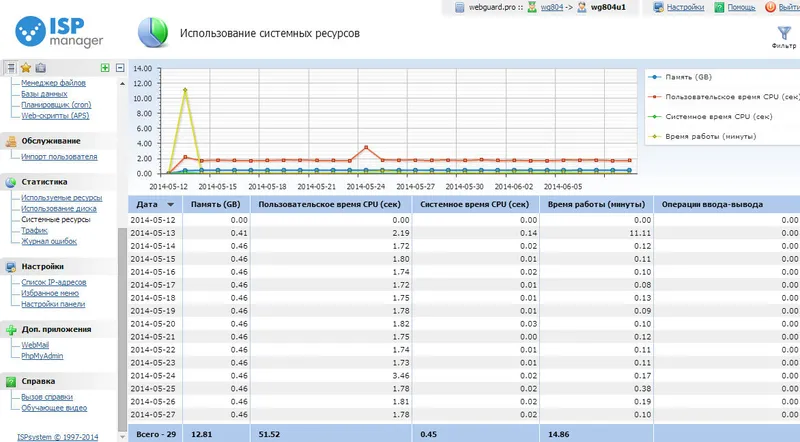Screen dimensions: 800x442
Task: Open Базы данных in sidebar
Action: tap(44, 94)
